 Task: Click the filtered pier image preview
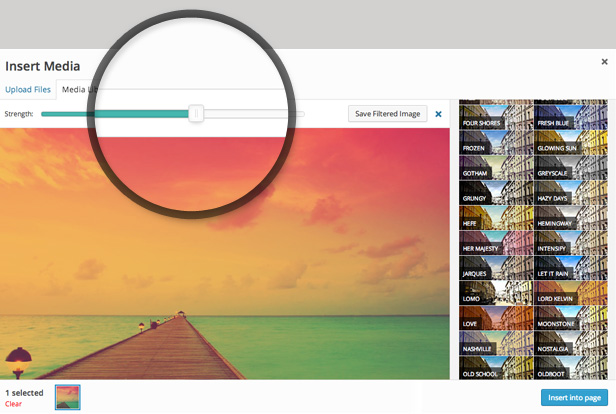[x=225, y=254]
